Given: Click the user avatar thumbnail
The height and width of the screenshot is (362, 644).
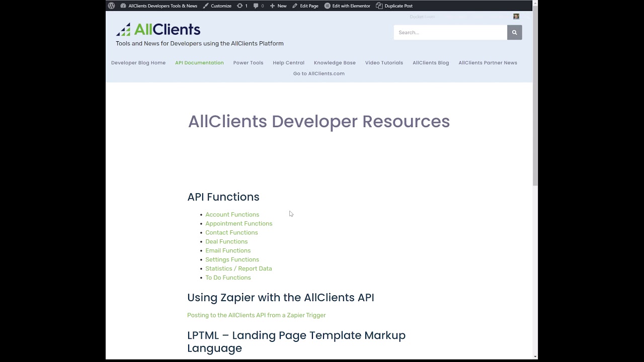Looking at the screenshot, I should pos(516,17).
